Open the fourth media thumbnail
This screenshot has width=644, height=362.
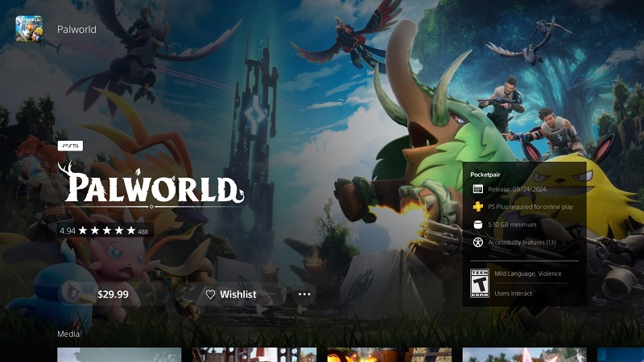[525, 355]
